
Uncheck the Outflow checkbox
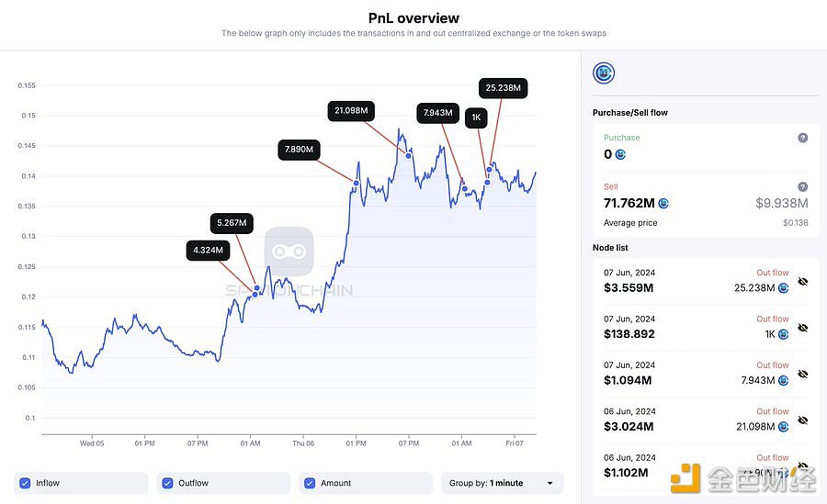(167, 483)
